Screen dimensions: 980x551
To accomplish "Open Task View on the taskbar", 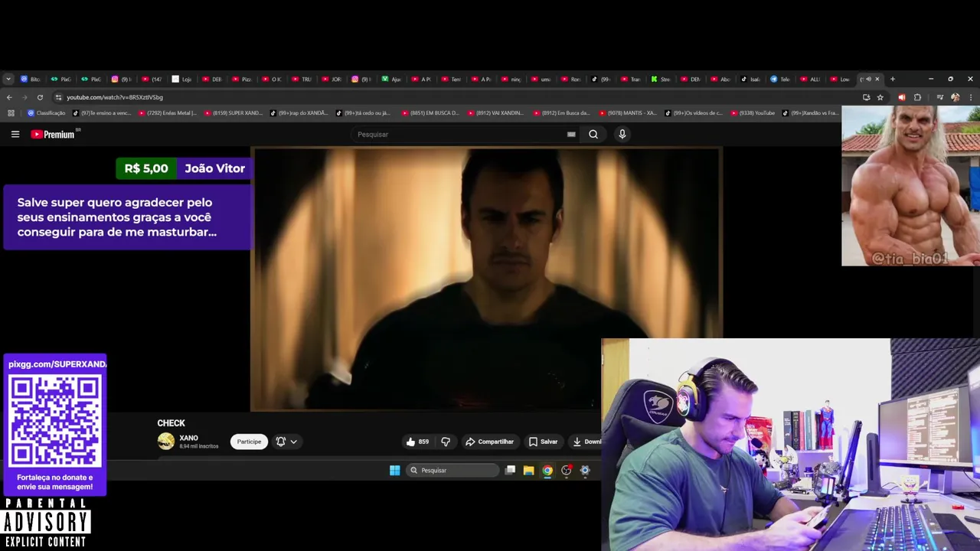I will [x=510, y=471].
